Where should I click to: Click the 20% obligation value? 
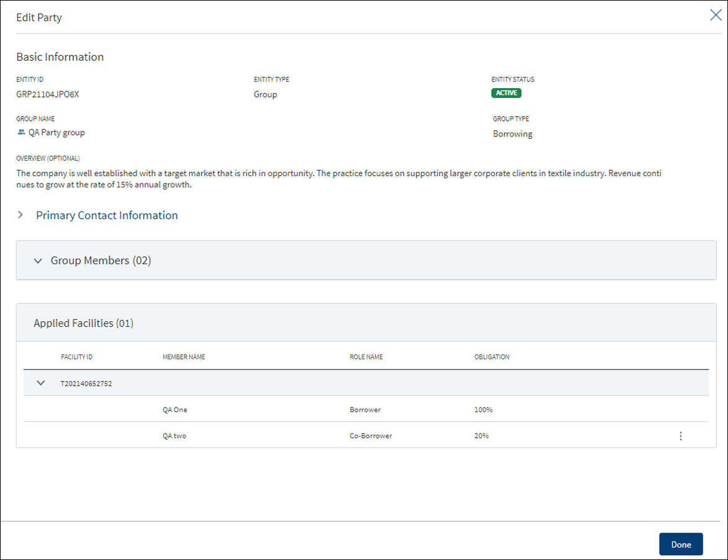pos(481,435)
